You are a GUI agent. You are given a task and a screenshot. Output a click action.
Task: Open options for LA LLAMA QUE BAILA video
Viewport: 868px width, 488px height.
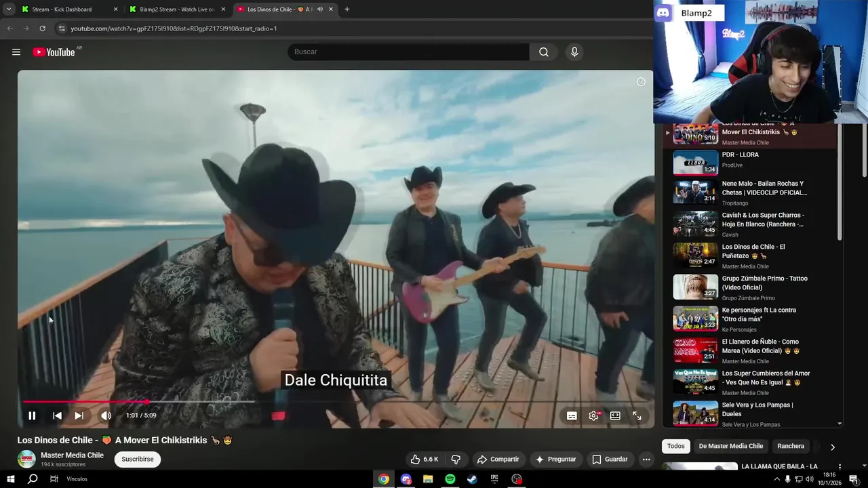(840, 467)
